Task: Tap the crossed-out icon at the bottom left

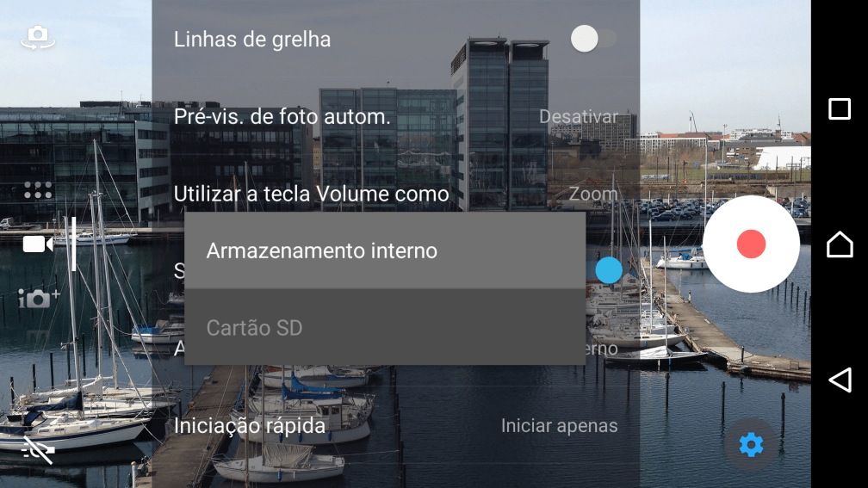Action: point(38,450)
